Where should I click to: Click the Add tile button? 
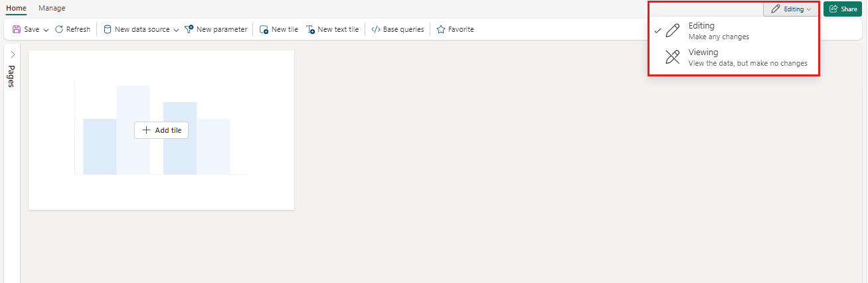161,130
